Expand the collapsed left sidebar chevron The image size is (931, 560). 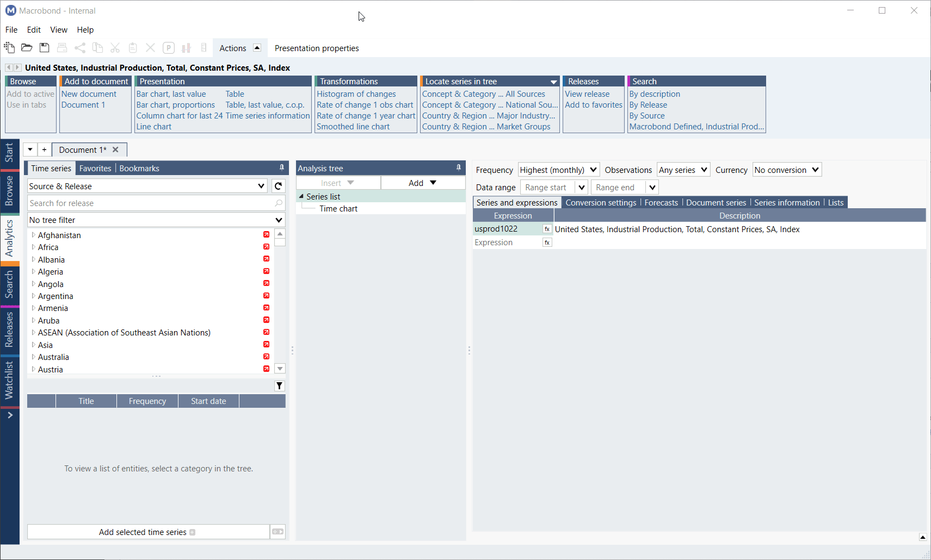10,415
